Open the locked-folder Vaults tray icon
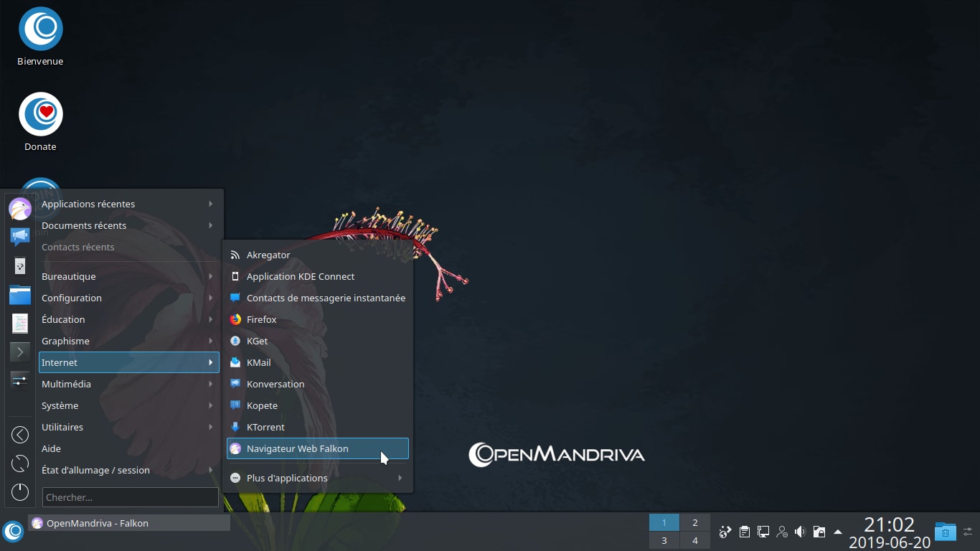 [819, 532]
